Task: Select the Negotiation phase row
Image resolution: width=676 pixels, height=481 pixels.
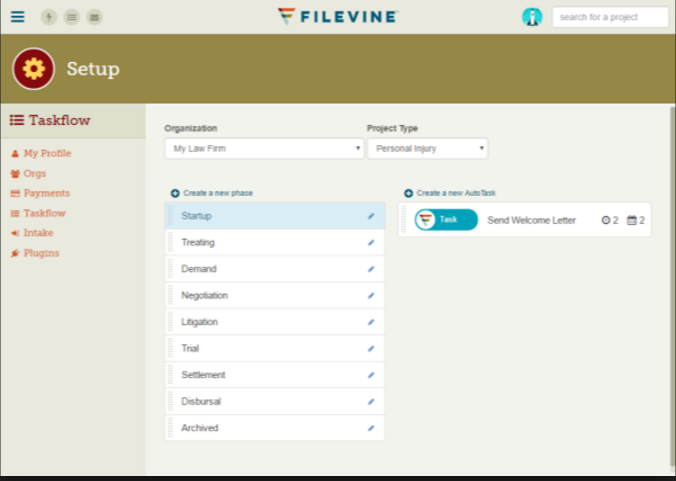Action: click(x=275, y=295)
